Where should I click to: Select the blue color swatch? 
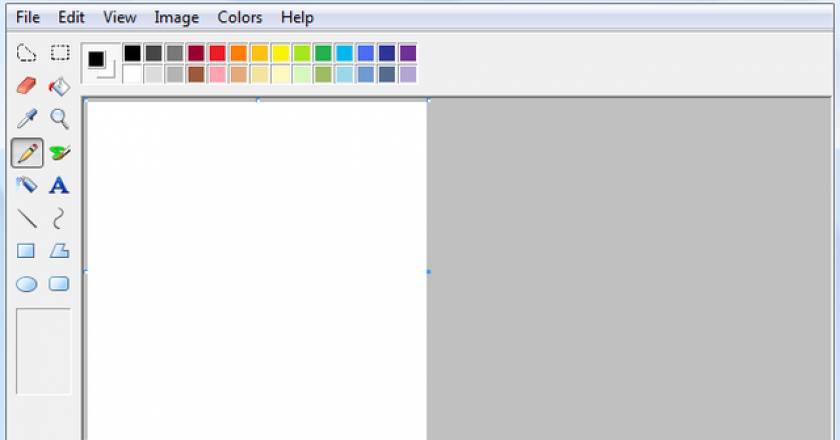[365, 53]
